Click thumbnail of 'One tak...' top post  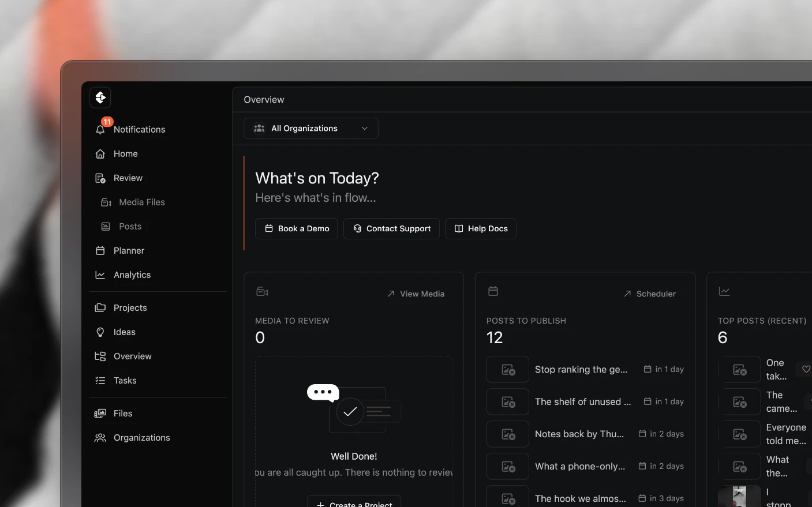tap(739, 370)
